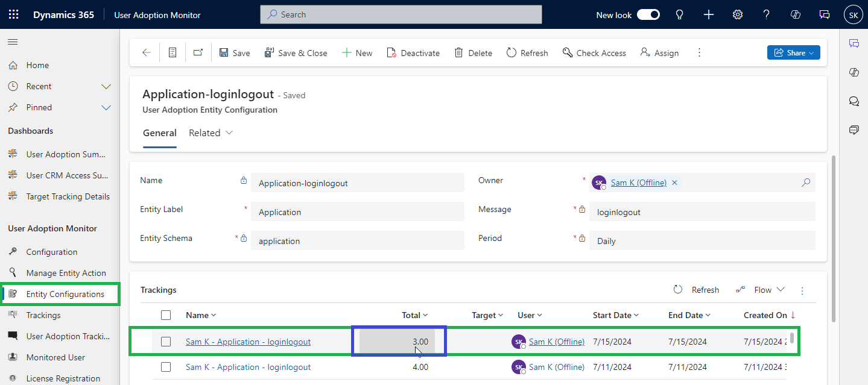Open the Flow dropdown in Trackings
The height and width of the screenshot is (385, 868).
point(761,290)
